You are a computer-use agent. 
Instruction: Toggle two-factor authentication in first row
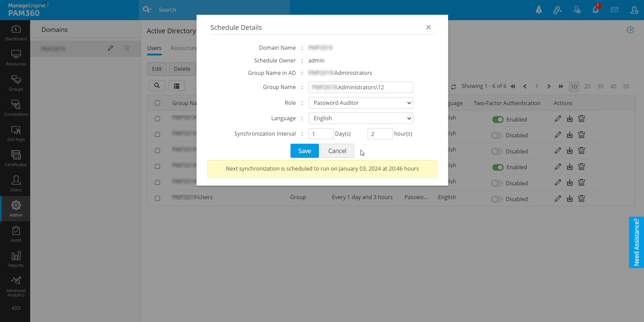(498, 120)
